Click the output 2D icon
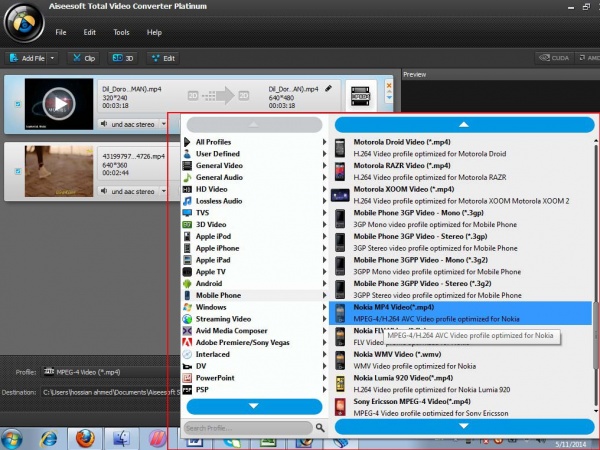600x450 pixels. coord(244,96)
